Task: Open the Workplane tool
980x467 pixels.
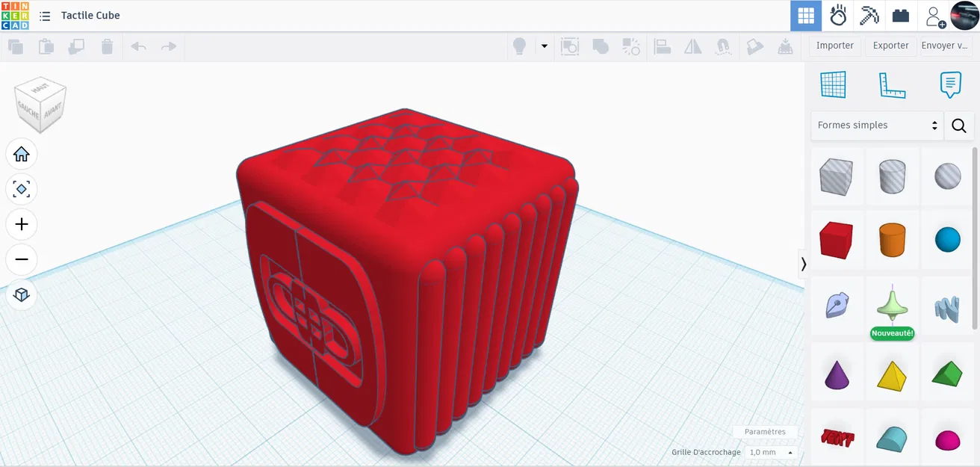Action: click(x=834, y=84)
